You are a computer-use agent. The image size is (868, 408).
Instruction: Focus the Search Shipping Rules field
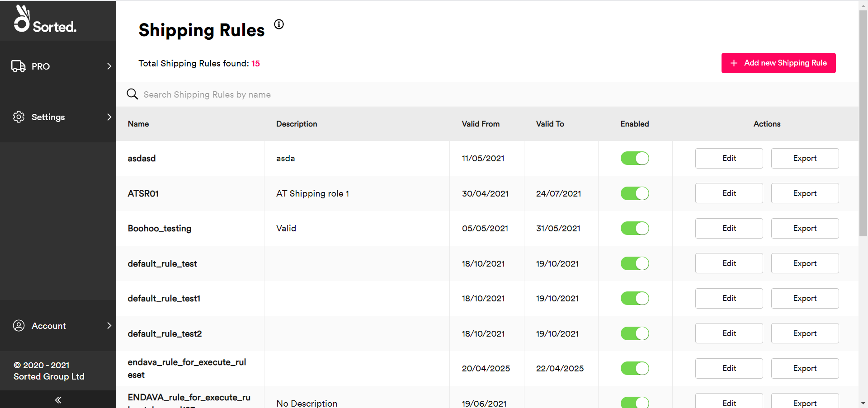(487, 94)
